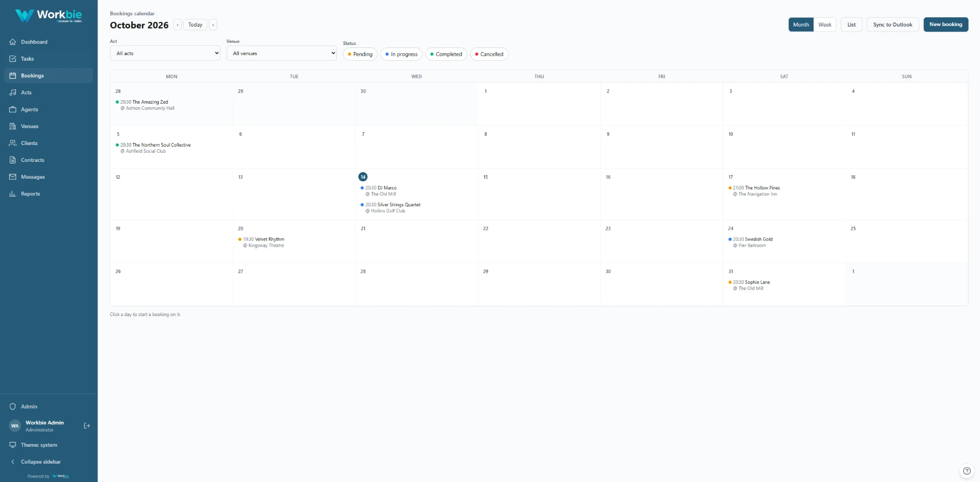Viewport: 980px width, 482px height.
Task: Open Clients people icon
Action: [x=13, y=143]
